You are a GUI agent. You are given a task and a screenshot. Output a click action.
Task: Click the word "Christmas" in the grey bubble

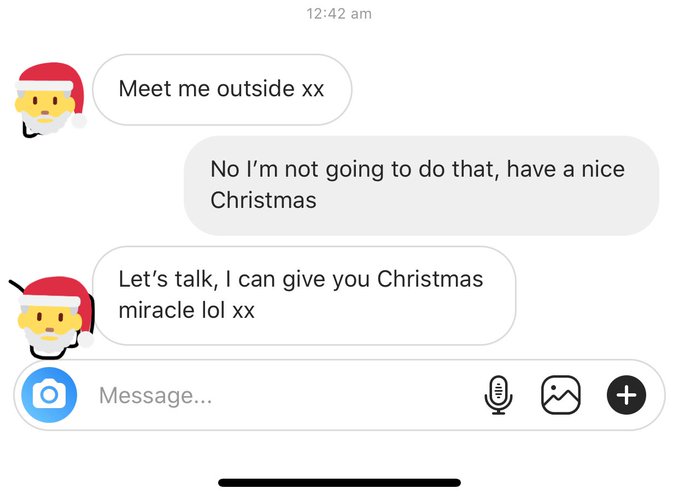click(263, 200)
